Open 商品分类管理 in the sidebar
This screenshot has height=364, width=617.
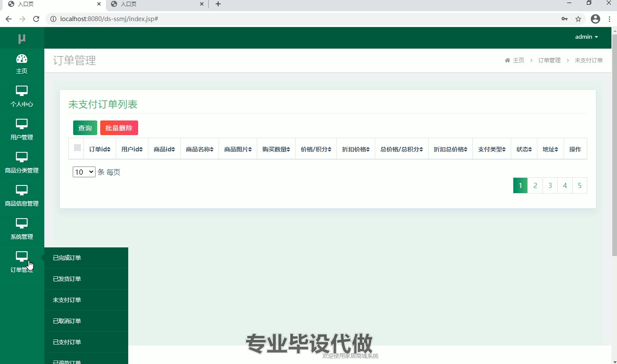pos(22,163)
